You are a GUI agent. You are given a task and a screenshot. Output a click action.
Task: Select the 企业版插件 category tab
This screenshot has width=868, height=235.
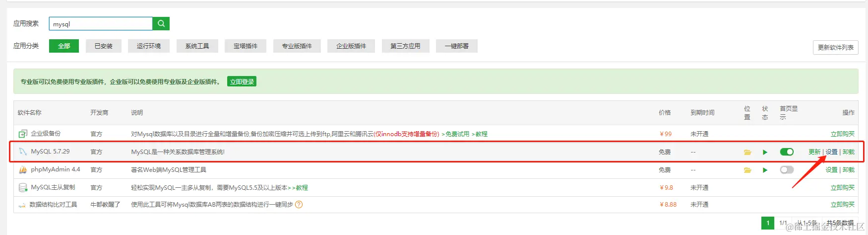pyautogui.click(x=351, y=46)
